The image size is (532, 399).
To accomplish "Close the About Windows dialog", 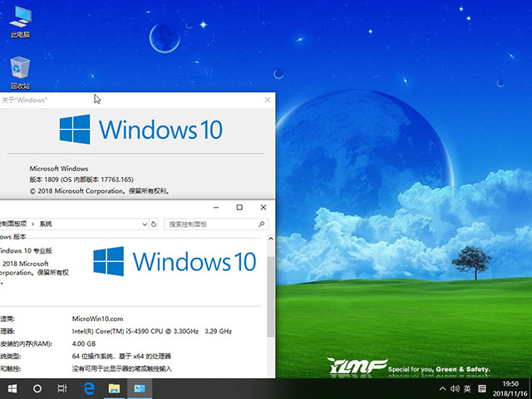I will click(268, 100).
